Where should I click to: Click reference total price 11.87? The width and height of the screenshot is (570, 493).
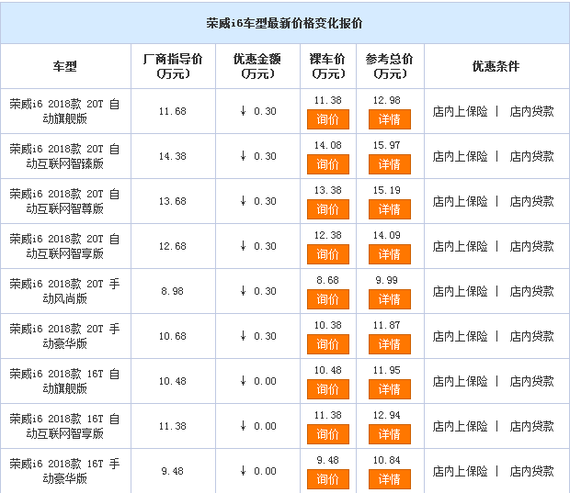point(387,325)
